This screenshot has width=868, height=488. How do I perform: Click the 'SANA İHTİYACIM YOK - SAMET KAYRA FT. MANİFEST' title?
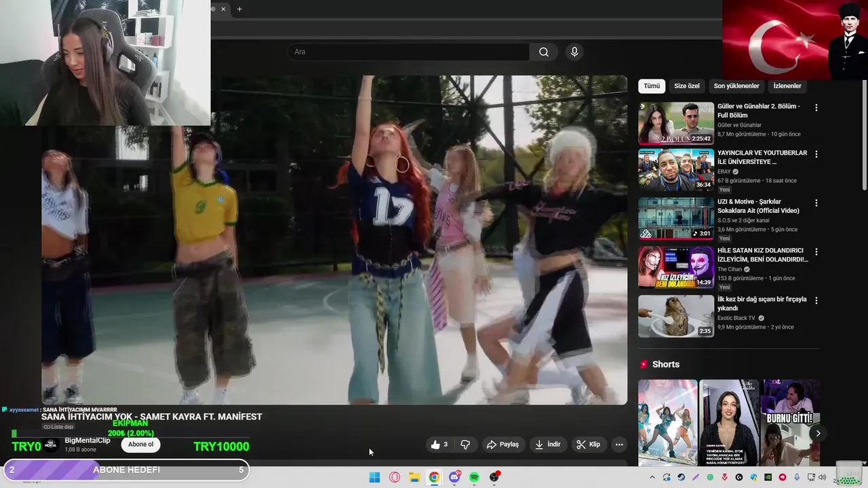click(152, 417)
